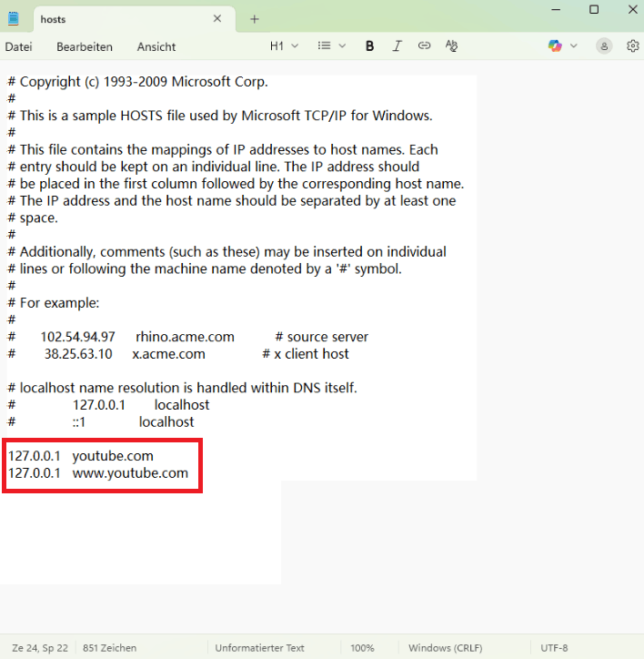Expand the list style dropdown
This screenshot has width=644, height=659.
point(331,46)
